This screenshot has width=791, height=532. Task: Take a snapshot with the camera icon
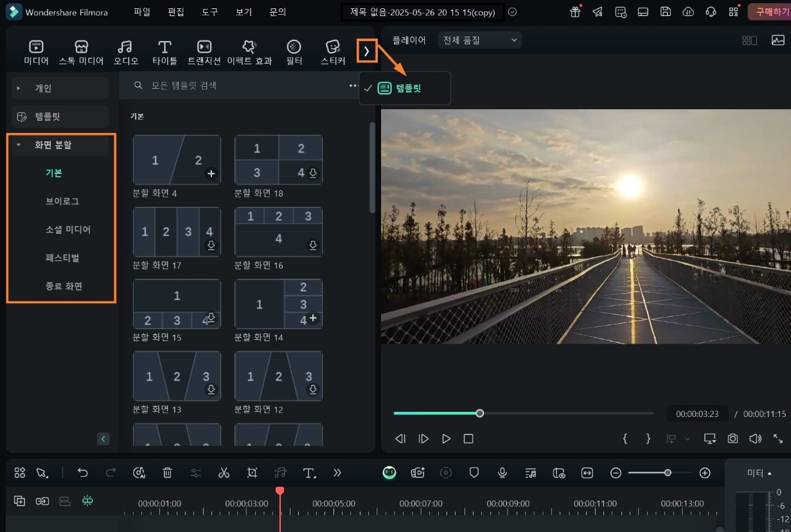pos(733,438)
